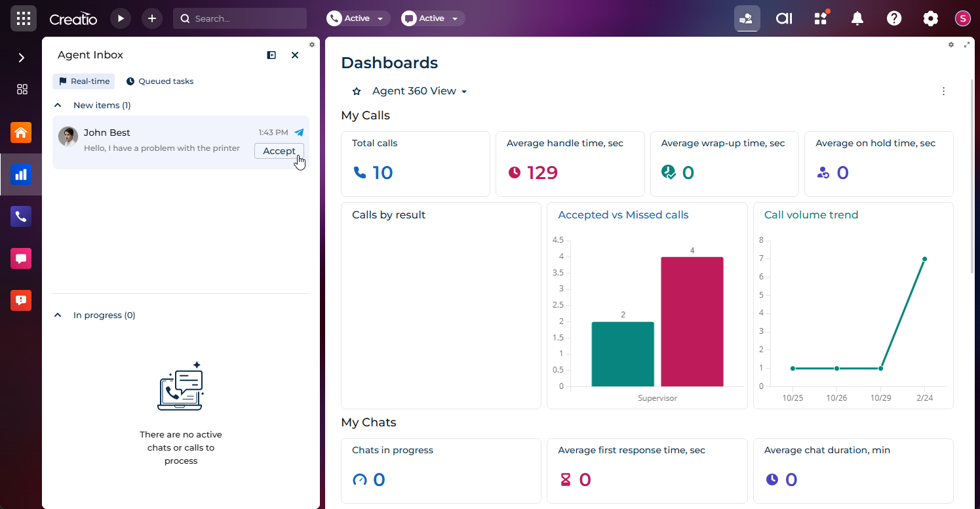Open the phone calls section in sidebar

[x=21, y=216]
